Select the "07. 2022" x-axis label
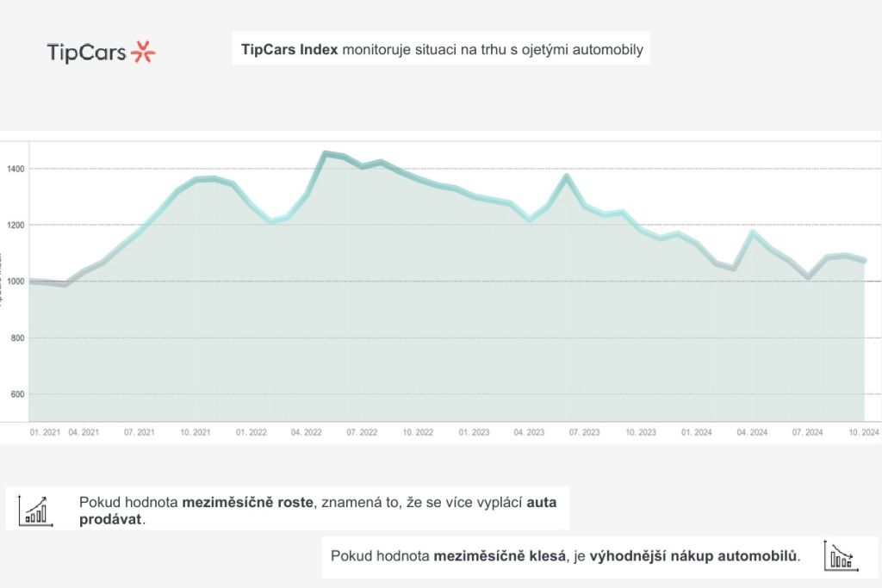 pos(363,432)
